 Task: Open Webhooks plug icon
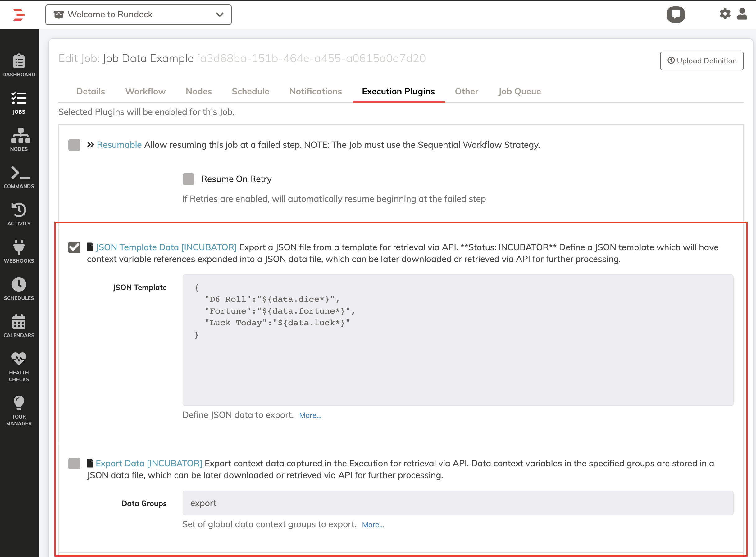[19, 247]
